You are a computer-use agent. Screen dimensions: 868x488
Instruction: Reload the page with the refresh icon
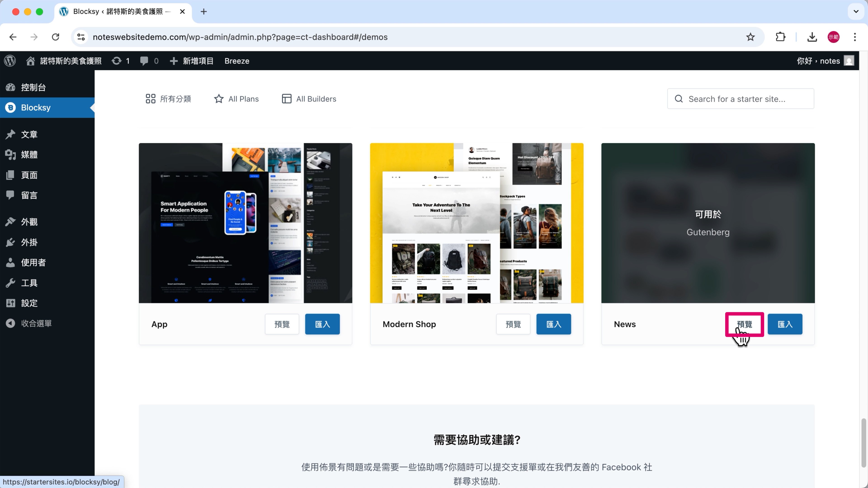click(x=56, y=37)
